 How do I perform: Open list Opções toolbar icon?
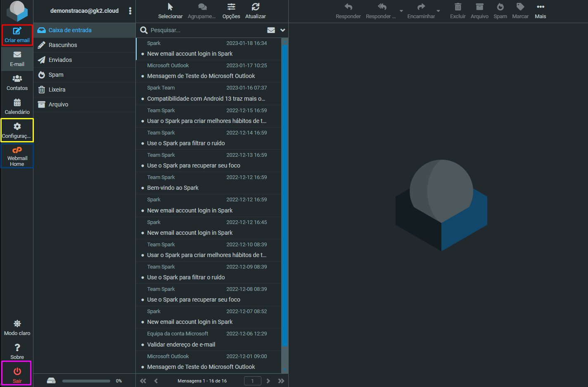(x=231, y=7)
